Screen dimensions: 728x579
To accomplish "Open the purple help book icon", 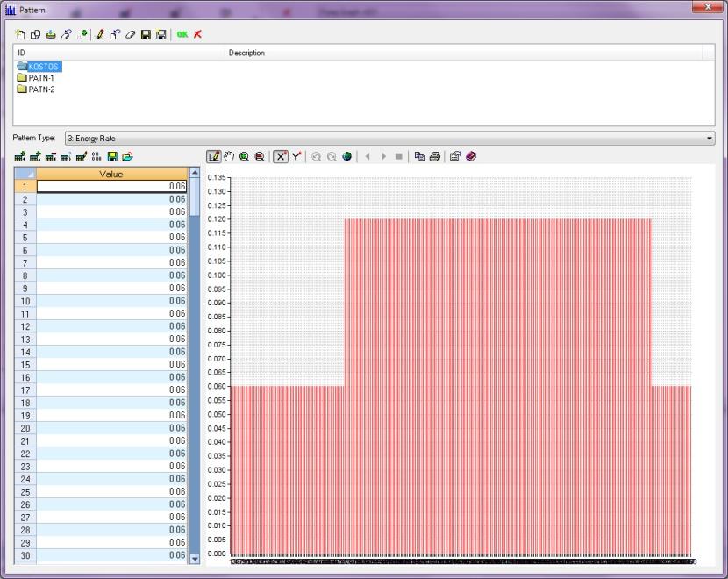I will point(471,156).
